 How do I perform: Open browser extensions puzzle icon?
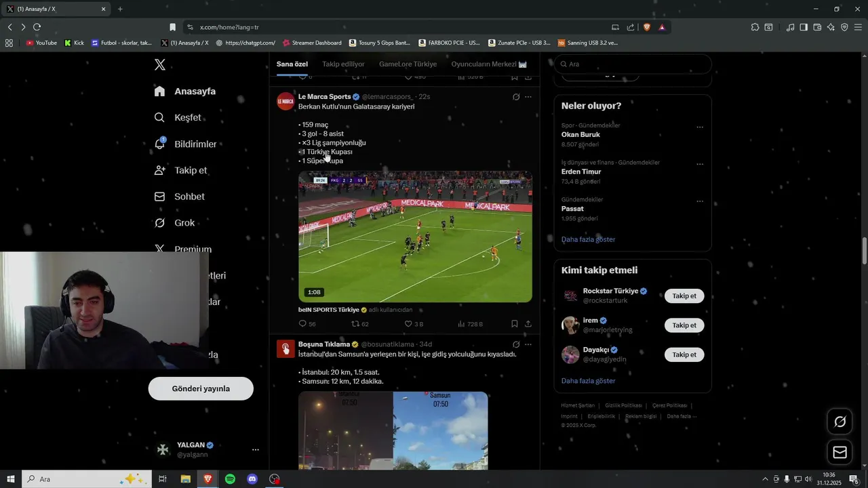[x=755, y=27]
